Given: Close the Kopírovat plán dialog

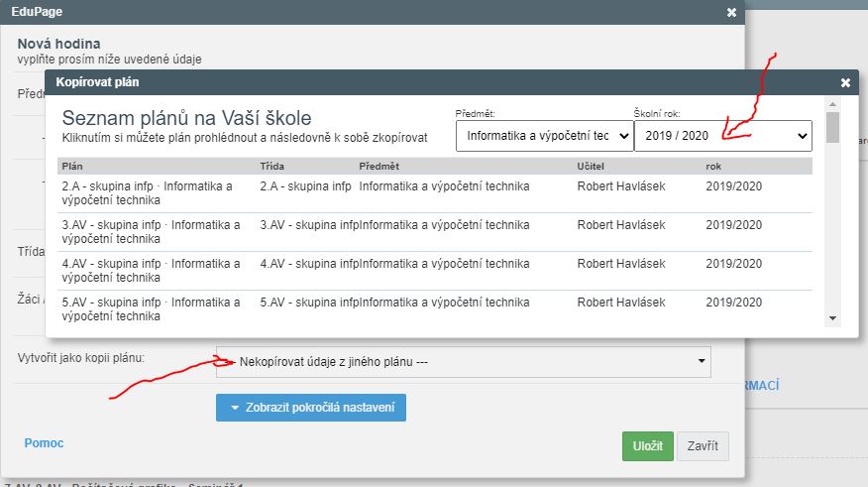Looking at the screenshot, I should [x=845, y=83].
